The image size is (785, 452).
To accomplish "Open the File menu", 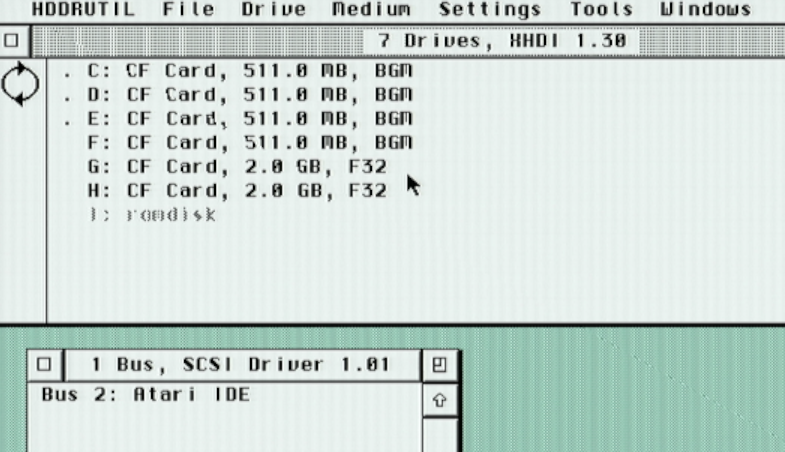I will tap(188, 9).
